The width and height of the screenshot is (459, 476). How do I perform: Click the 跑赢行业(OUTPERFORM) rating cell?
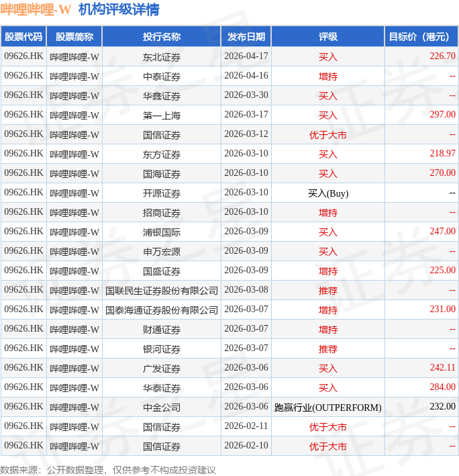tap(328, 408)
